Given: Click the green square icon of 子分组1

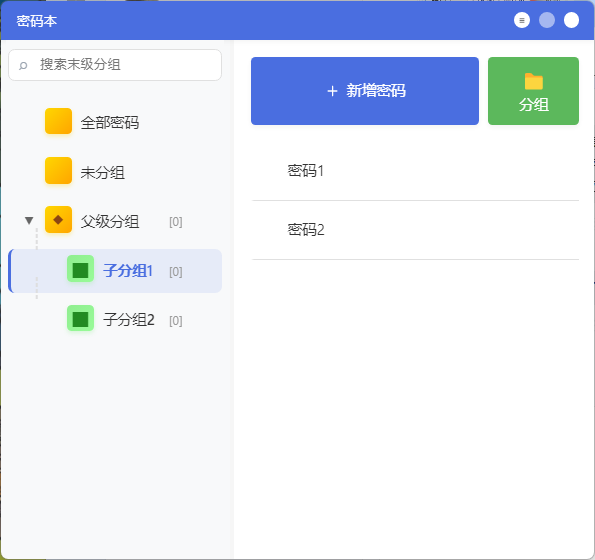Looking at the screenshot, I should coord(80,269).
